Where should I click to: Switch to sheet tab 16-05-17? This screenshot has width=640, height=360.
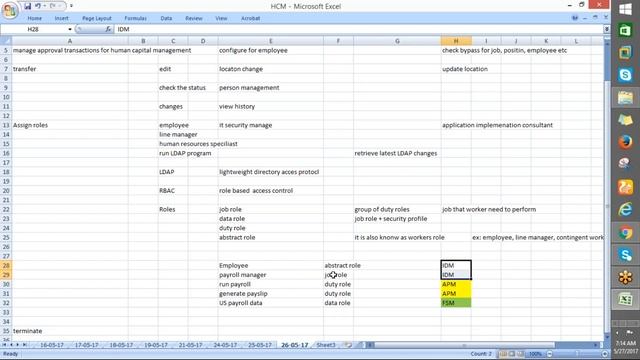[52, 345]
